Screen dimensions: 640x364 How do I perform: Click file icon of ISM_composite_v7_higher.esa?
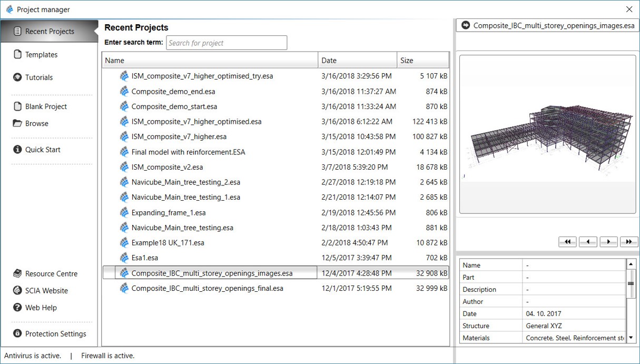124,136
